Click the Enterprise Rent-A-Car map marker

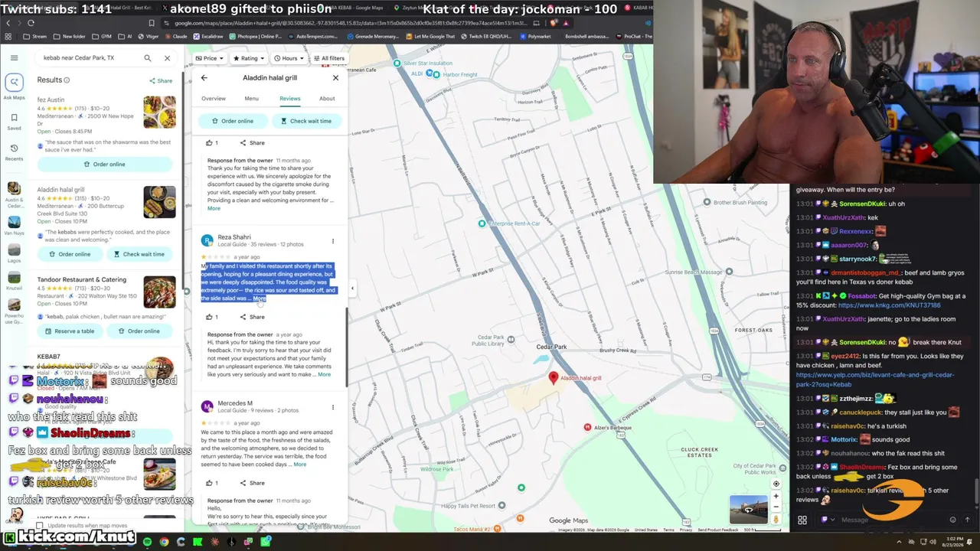[482, 223]
